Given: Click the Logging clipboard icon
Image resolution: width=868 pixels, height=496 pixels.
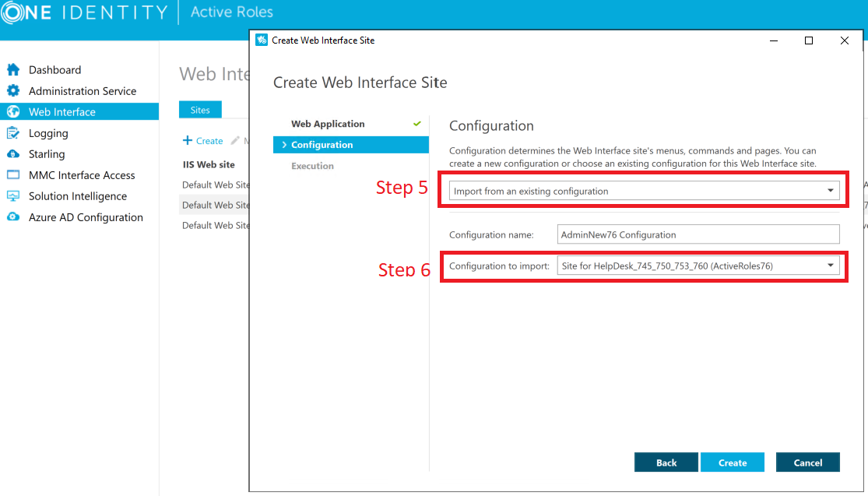Looking at the screenshot, I should coord(13,133).
